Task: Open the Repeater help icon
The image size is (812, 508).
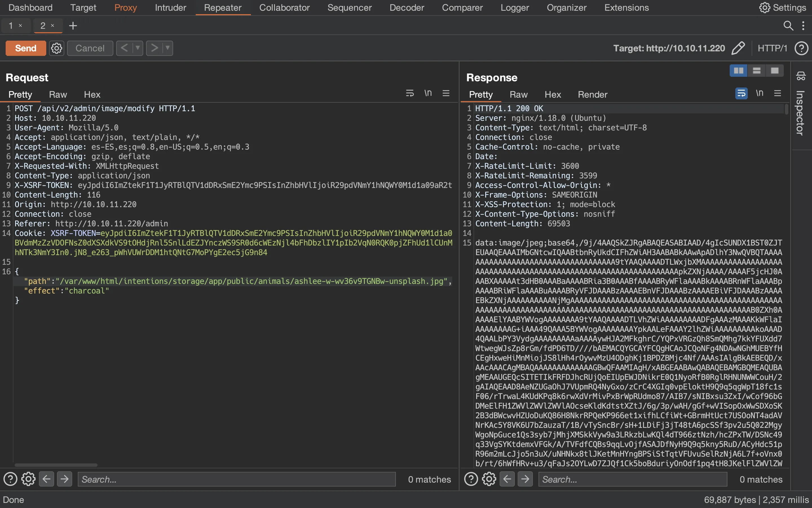Action: pyautogui.click(x=801, y=48)
